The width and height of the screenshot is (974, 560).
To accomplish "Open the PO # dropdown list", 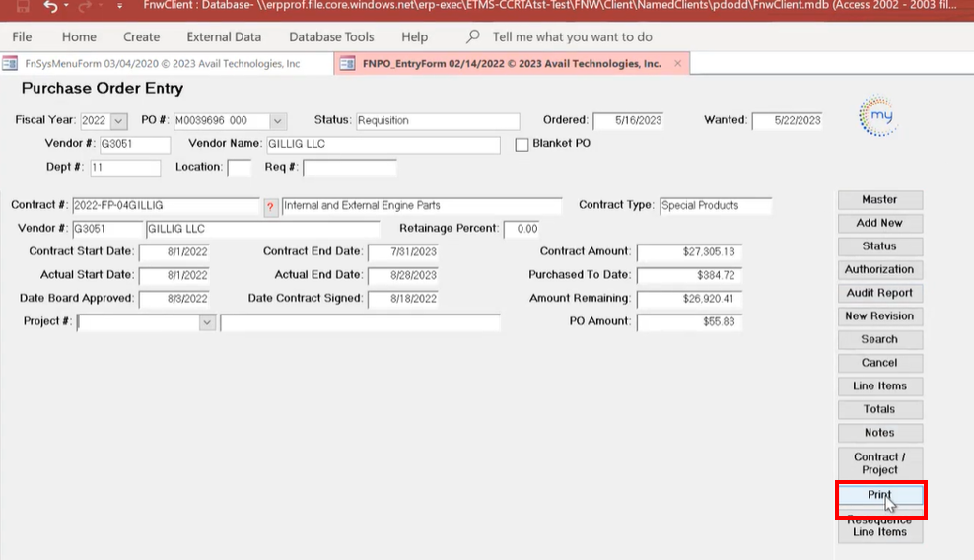I will click(x=278, y=121).
